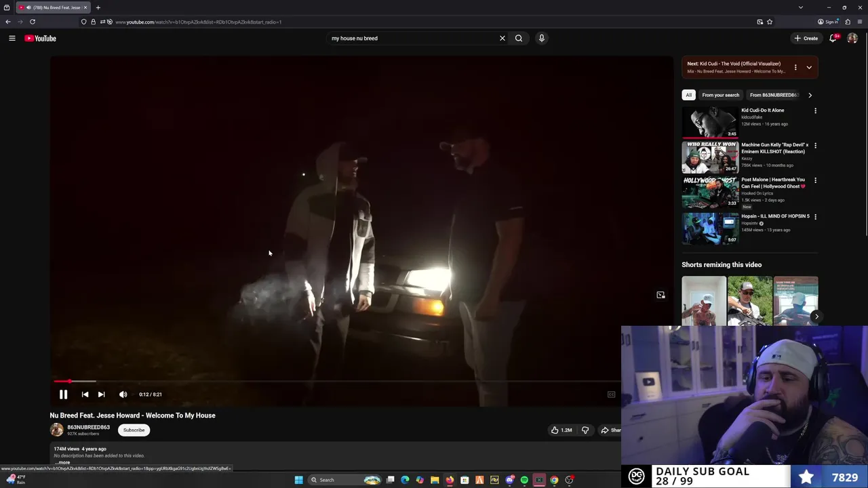Viewport: 868px width, 488px height.
Task: Open the browser application menu
Action: click(x=860, y=22)
